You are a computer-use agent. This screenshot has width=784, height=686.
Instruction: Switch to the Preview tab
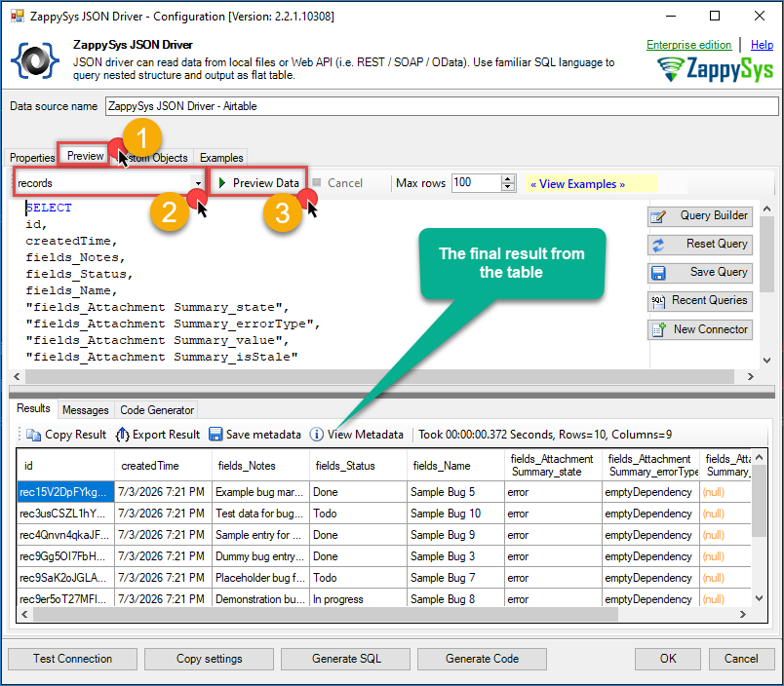(x=85, y=156)
